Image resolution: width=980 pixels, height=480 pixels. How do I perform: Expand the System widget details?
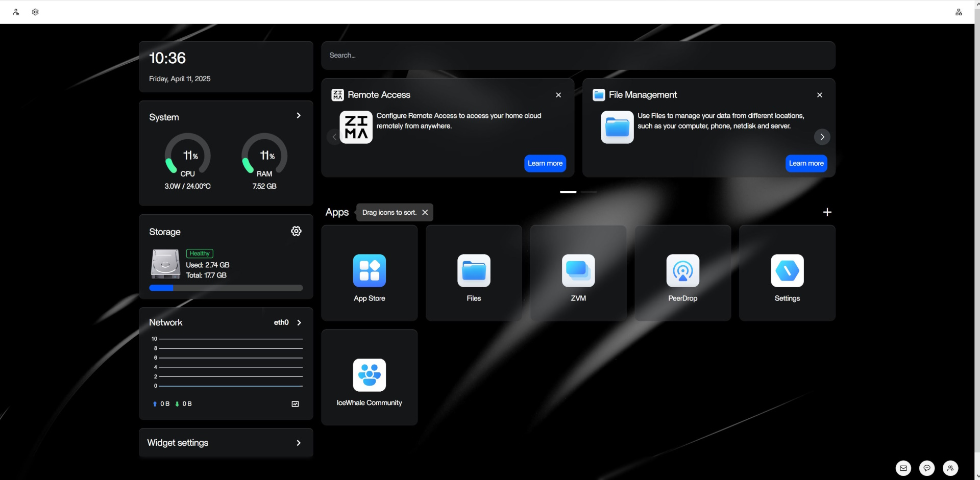tap(299, 116)
